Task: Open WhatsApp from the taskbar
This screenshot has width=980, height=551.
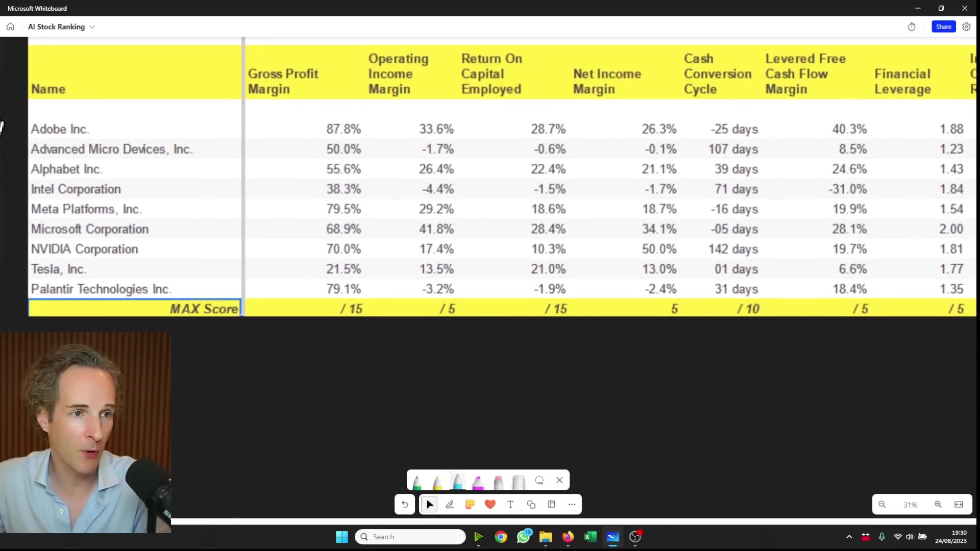Action: [x=524, y=537]
